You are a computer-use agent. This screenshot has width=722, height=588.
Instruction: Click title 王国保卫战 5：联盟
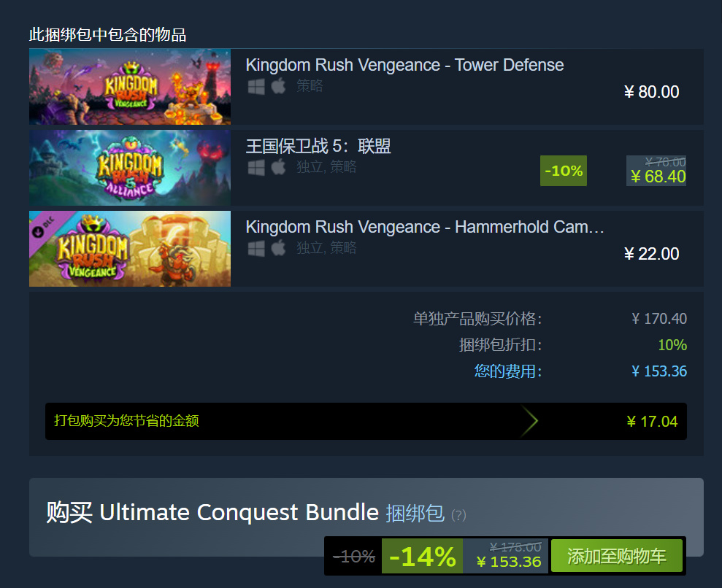tap(318, 147)
